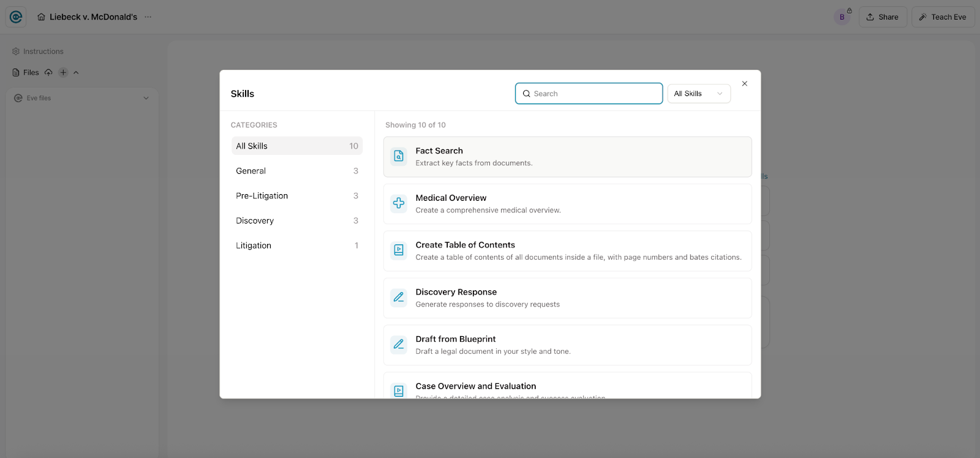Click the Teach Eve button
The image size is (980, 458).
coord(943,17)
